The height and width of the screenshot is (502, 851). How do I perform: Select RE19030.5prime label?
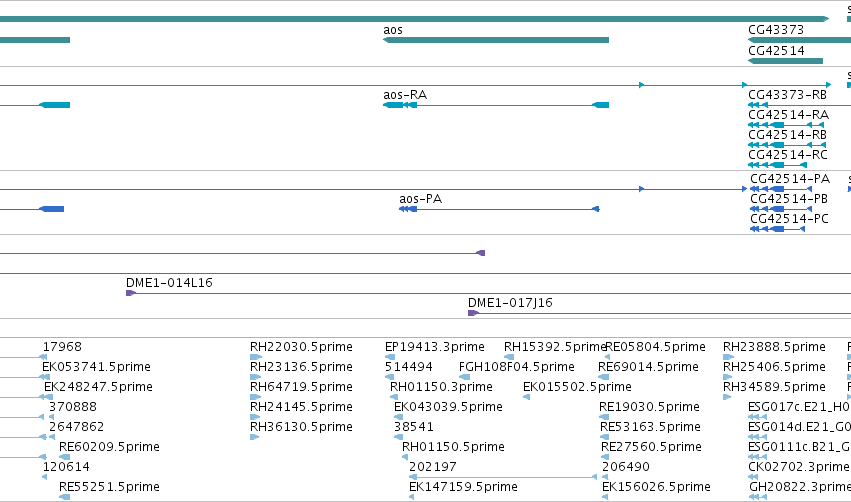click(649, 407)
